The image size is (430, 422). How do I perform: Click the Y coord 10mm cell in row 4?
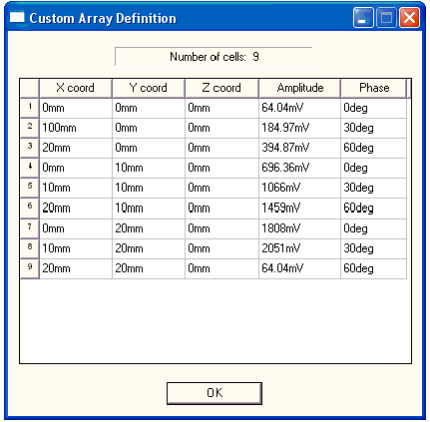click(x=149, y=168)
